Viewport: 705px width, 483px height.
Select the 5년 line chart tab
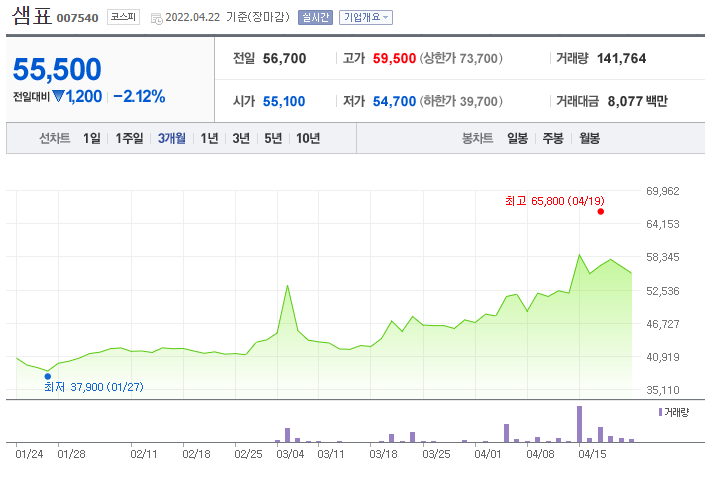coord(273,138)
